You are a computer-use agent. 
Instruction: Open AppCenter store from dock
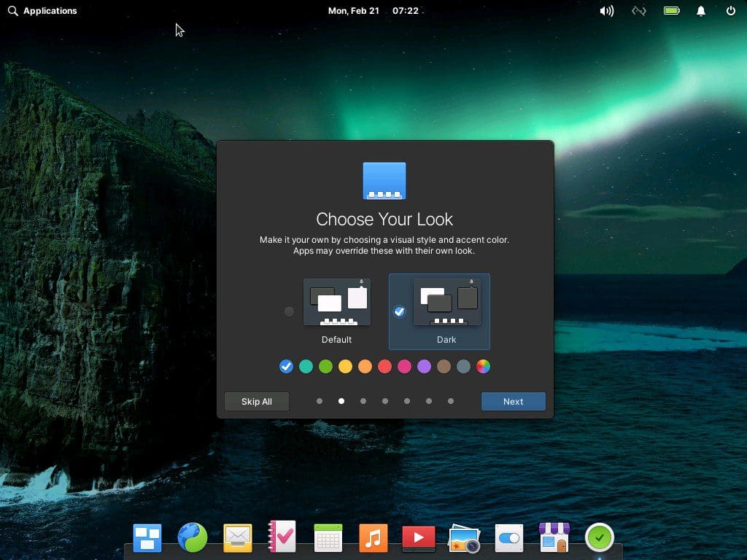pyautogui.click(x=554, y=538)
